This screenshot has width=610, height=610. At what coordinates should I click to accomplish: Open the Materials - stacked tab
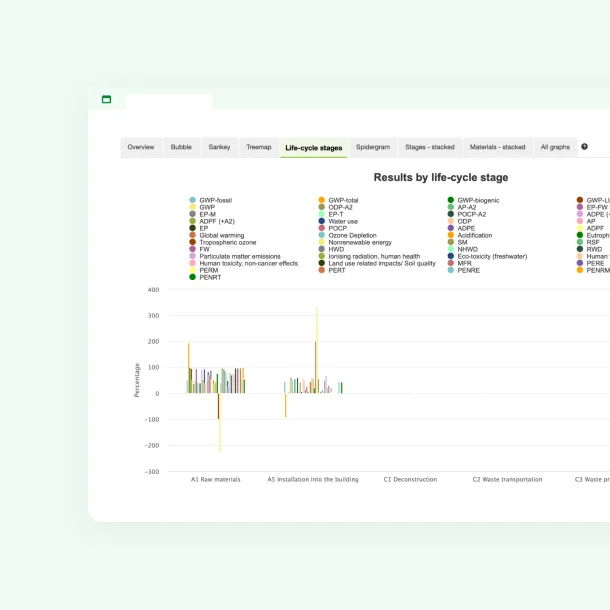pyautogui.click(x=498, y=147)
